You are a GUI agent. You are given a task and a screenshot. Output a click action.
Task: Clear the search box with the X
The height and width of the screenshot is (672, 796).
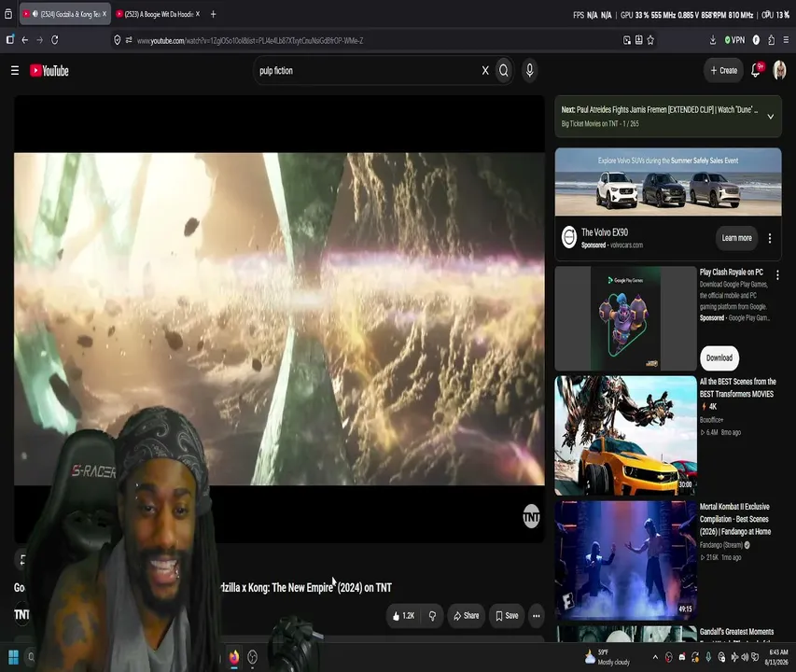coord(485,71)
